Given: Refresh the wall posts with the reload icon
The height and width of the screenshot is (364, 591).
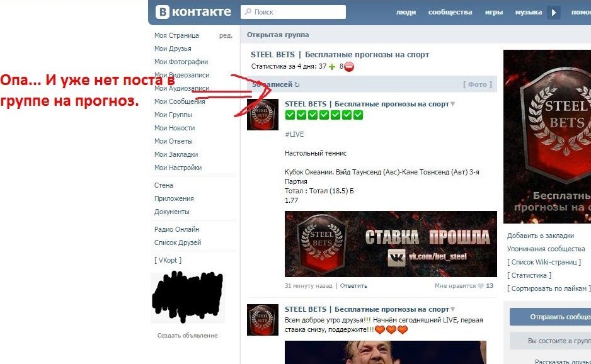Looking at the screenshot, I should 297,85.
